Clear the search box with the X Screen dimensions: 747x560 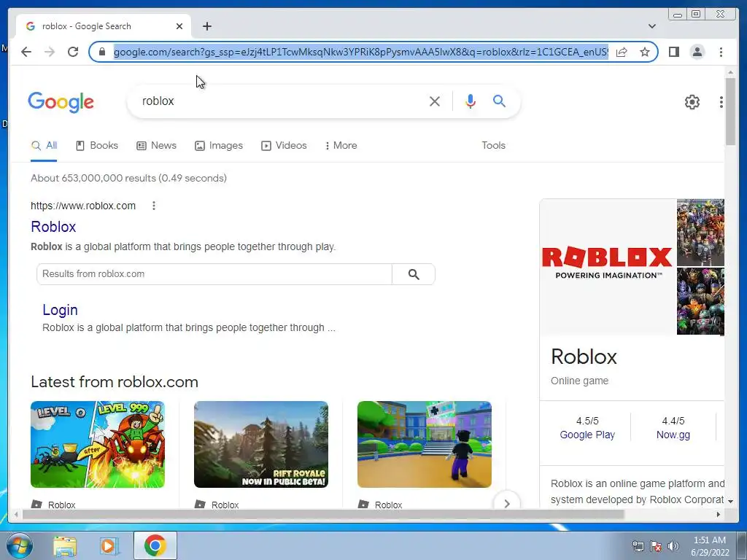[435, 101]
